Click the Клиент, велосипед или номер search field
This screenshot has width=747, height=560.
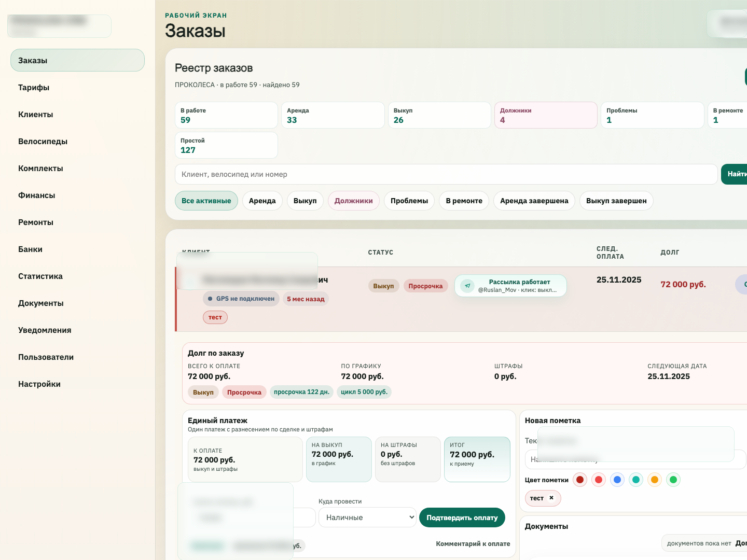[446, 174]
